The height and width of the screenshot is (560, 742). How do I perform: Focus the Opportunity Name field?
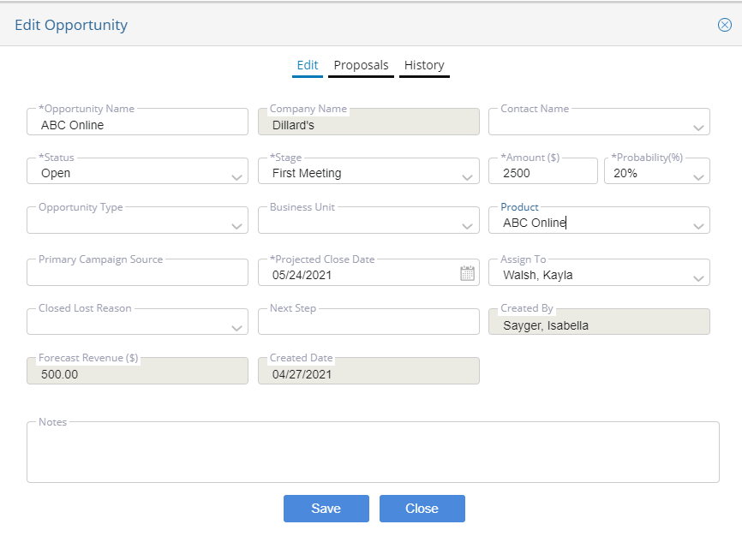coord(137,122)
